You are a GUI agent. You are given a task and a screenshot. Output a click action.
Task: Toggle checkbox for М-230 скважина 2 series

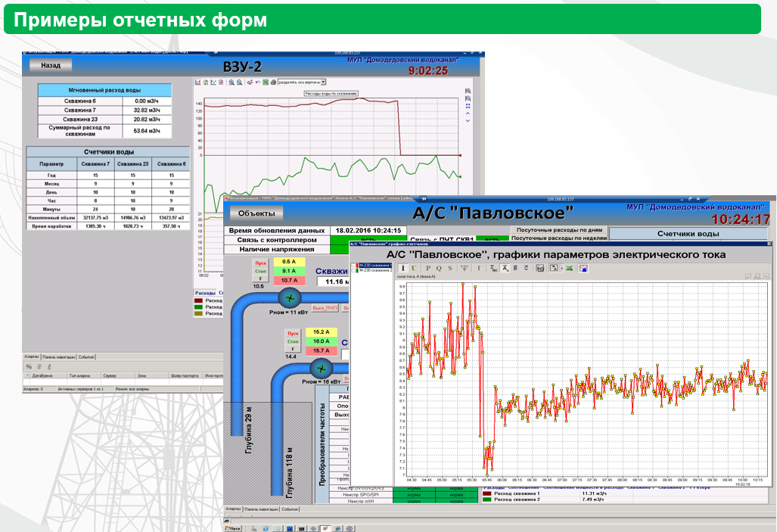[354, 271]
